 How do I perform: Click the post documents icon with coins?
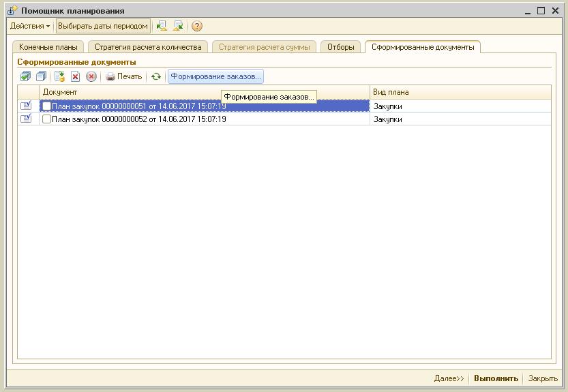59,76
